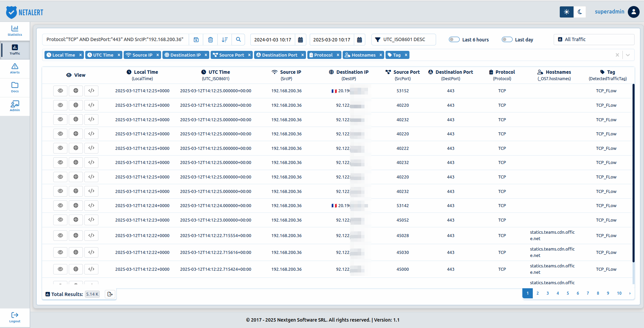
Task: Delete query with the trash icon
Action: click(210, 40)
